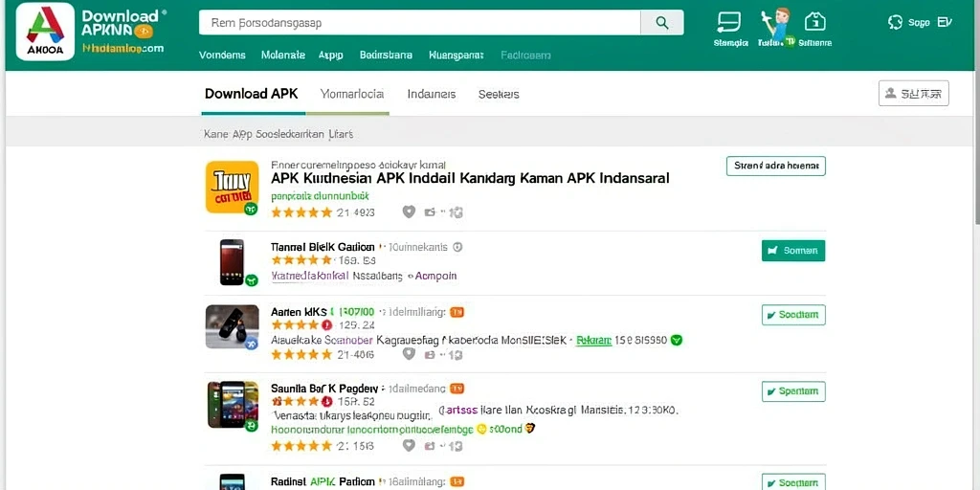
Task: Click the green Soman download button
Action: (x=793, y=251)
